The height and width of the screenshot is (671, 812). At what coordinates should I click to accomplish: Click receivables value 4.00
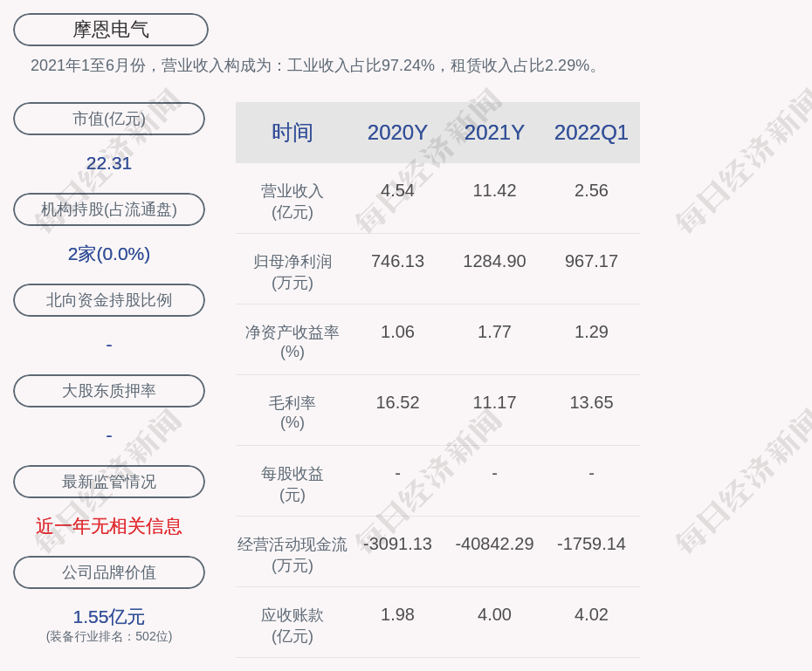click(494, 614)
